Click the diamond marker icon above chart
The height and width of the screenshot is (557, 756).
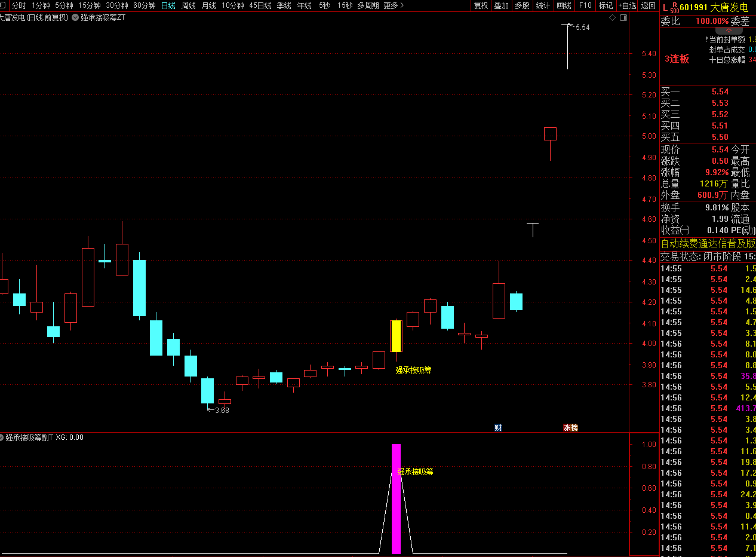612,18
